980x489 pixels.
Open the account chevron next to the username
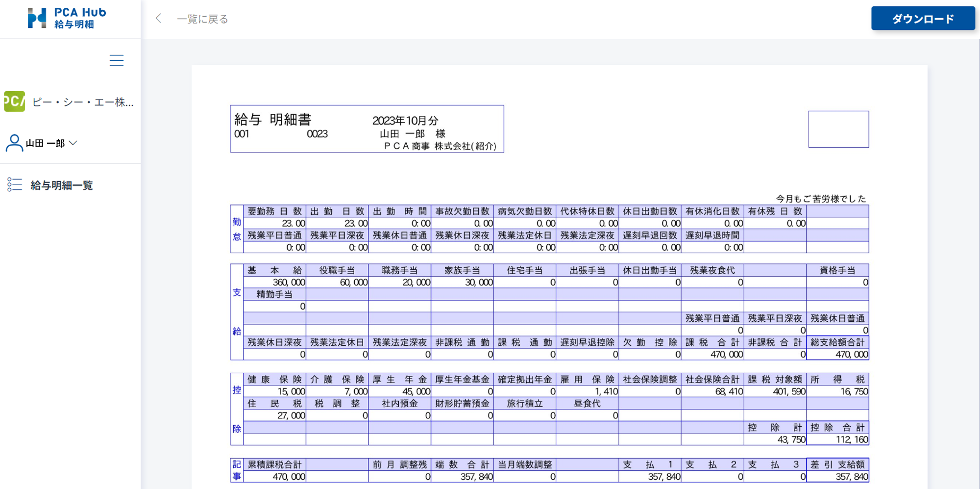click(73, 143)
